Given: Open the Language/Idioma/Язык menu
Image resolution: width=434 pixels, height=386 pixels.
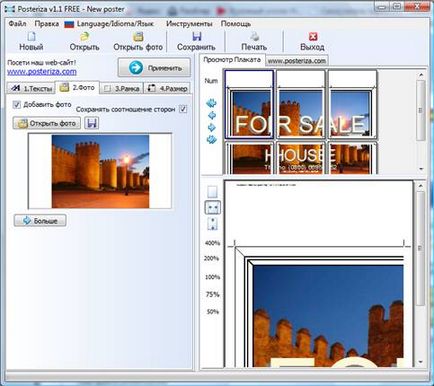Looking at the screenshot, I should click(115, 24).
